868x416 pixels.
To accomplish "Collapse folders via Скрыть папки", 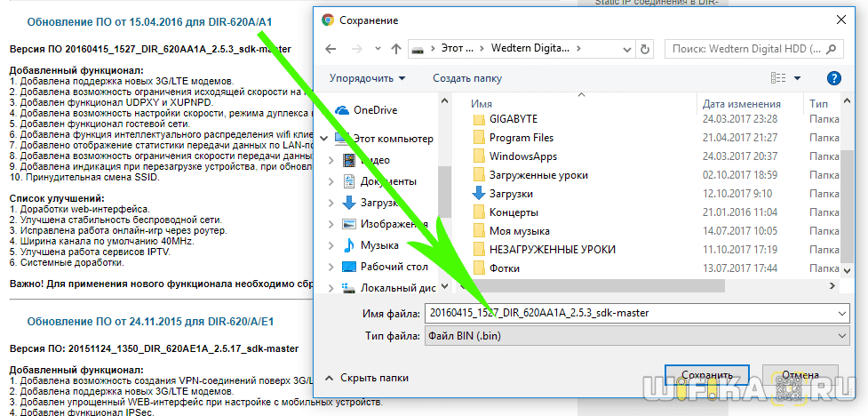I will 367,378.
